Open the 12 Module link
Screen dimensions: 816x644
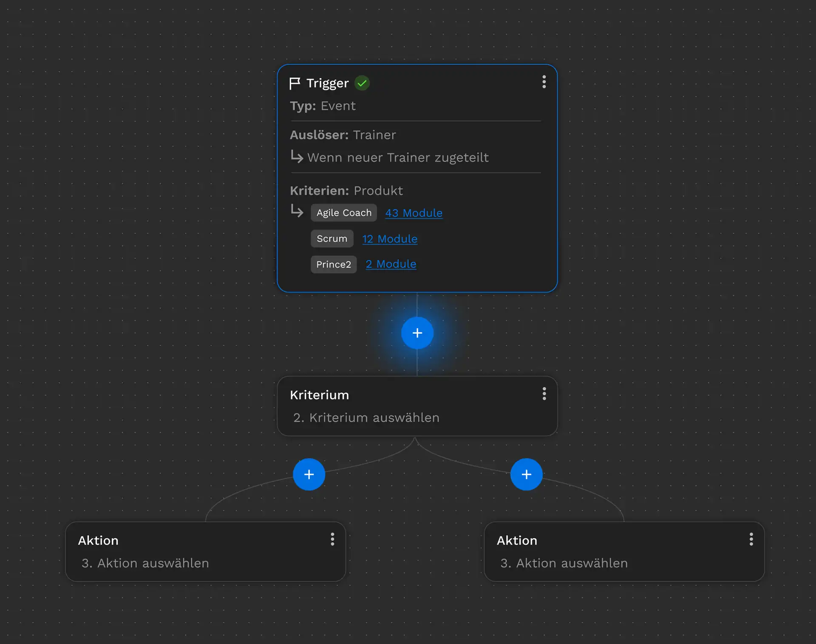(390, 239)
